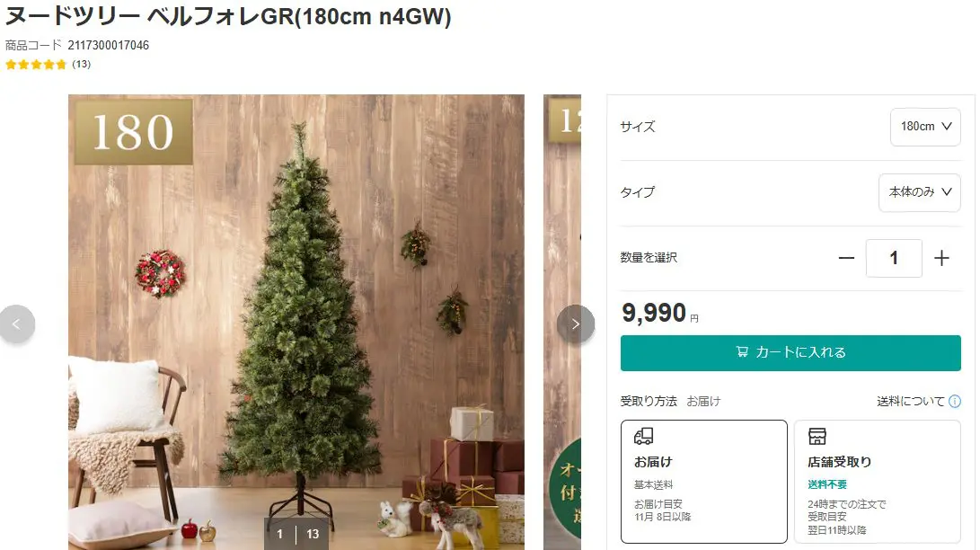Open the サイズ 180cm dropdown
980x550 pixels.
click(x=925, y=127)
